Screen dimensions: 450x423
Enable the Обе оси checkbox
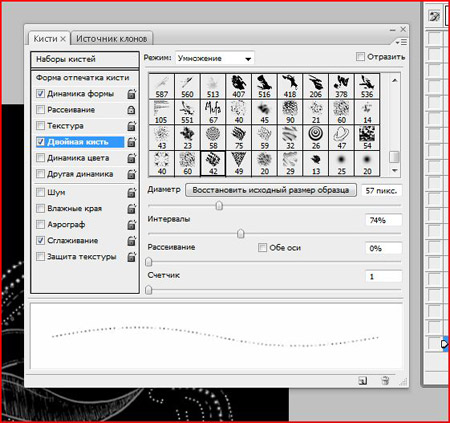[262, 248]
